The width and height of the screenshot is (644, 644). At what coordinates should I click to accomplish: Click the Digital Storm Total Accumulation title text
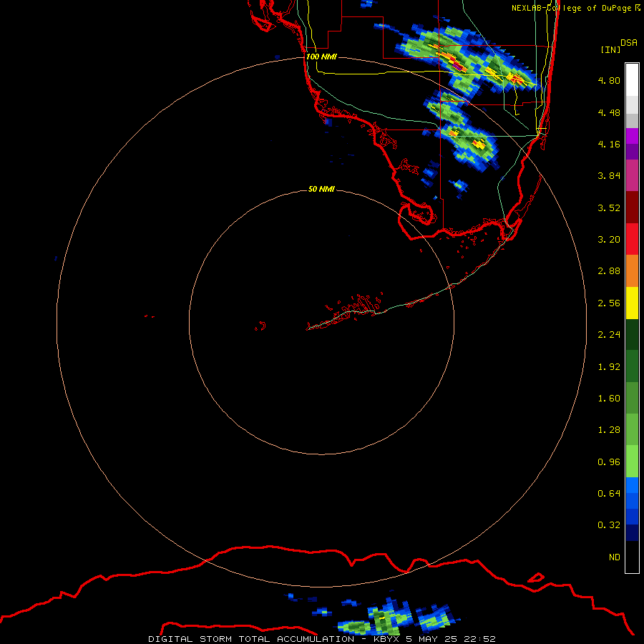[251, 639]
